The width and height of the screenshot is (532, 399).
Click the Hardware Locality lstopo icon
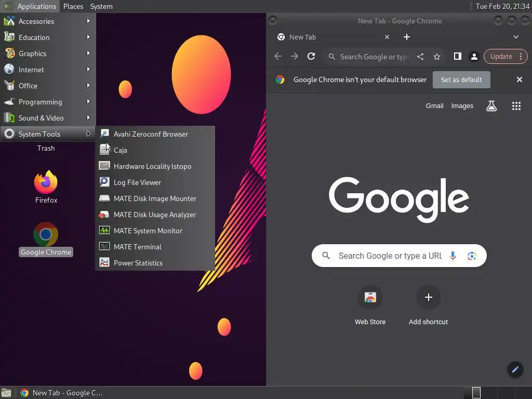tap(104, 166)
